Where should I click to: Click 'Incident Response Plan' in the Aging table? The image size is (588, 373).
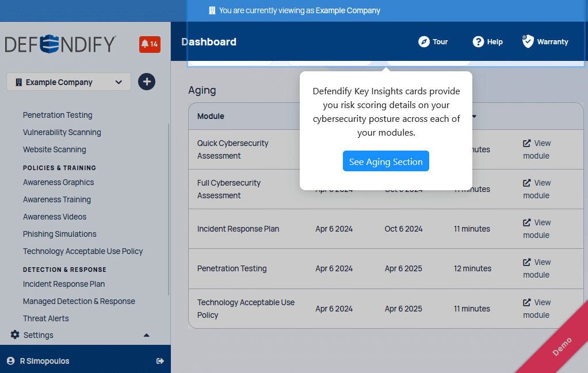point(238,229)
